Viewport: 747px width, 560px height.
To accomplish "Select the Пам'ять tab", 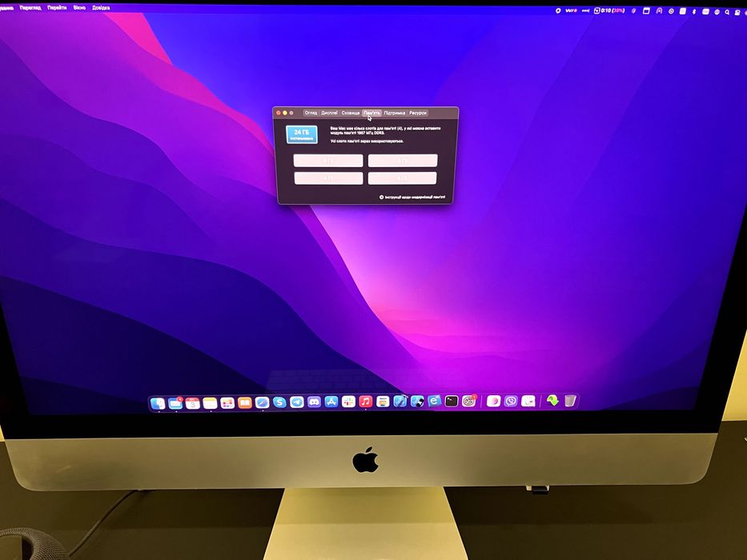I will coord(371,113).
